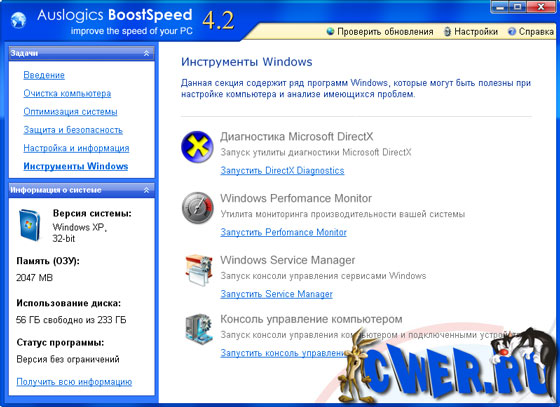Click the 56 ГБ свободно из 233 ГБ text
Image resolution: width=560 pixels, height=407 pixels.
point(71,320)
